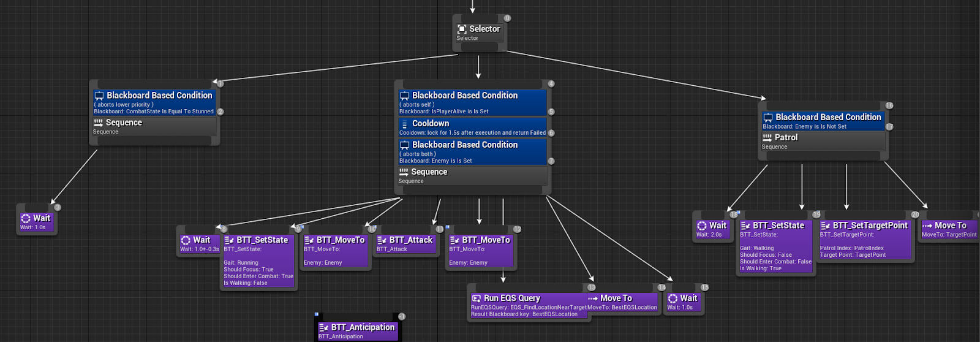Click text 'Blackboard: Enemy is Is Set'
The height and width of the screenshot is (342, 980).
coord(435,161)
